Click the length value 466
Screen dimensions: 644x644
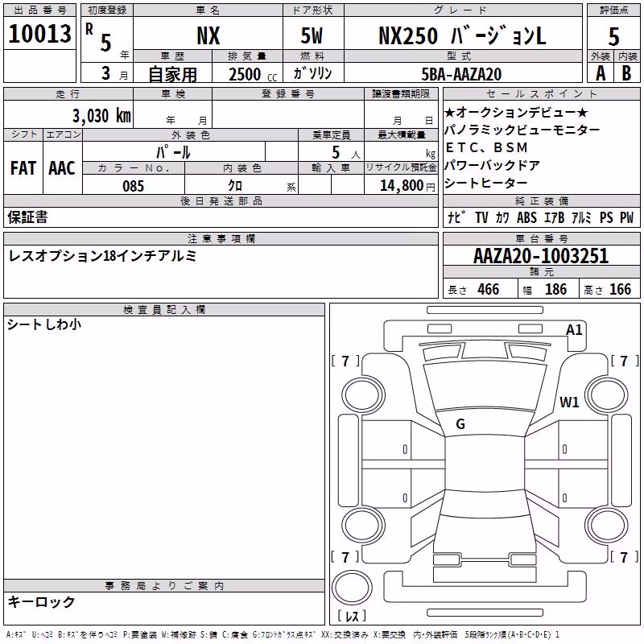point(489,289)
